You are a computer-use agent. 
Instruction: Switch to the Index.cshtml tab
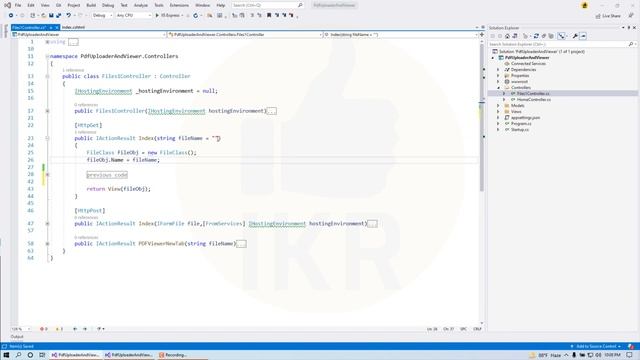(73, 27)
